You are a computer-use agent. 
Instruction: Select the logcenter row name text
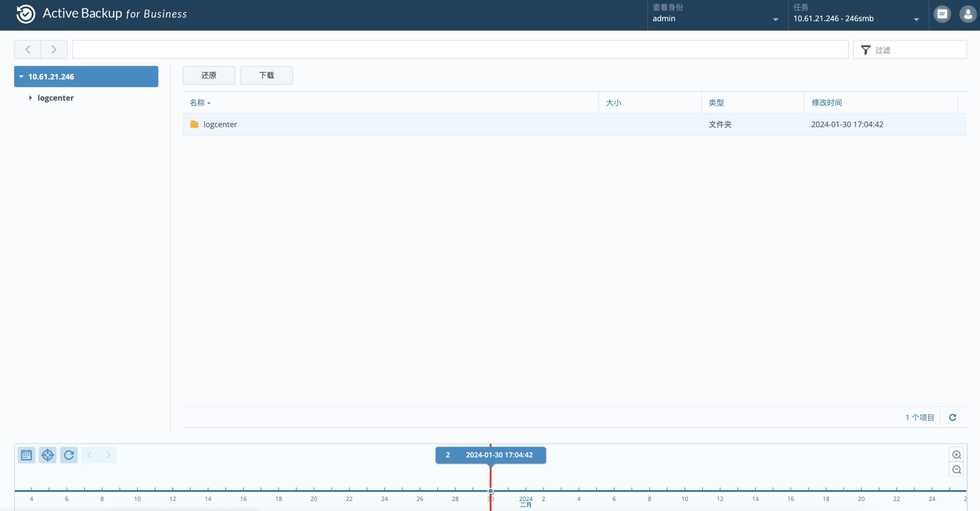(x=220, y=124)
